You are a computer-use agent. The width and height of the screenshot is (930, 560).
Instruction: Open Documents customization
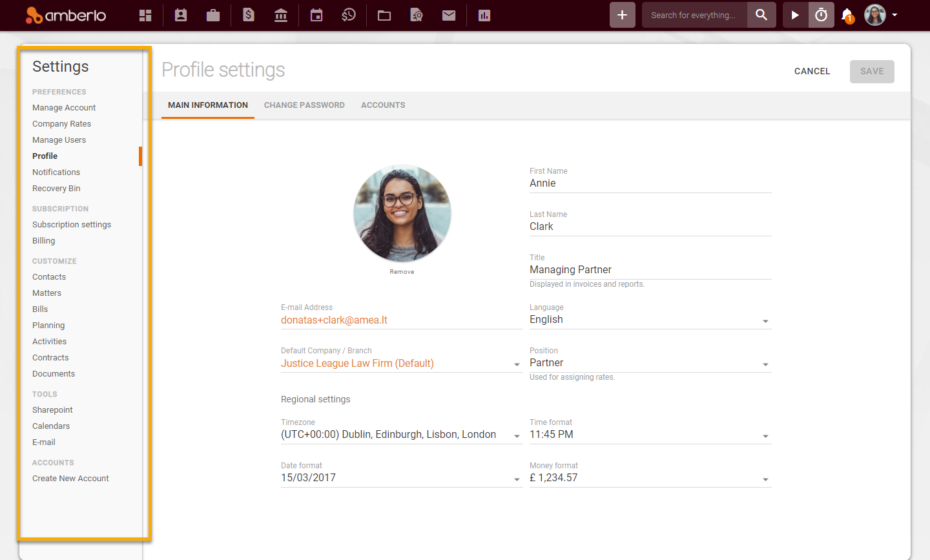[54, 374]
